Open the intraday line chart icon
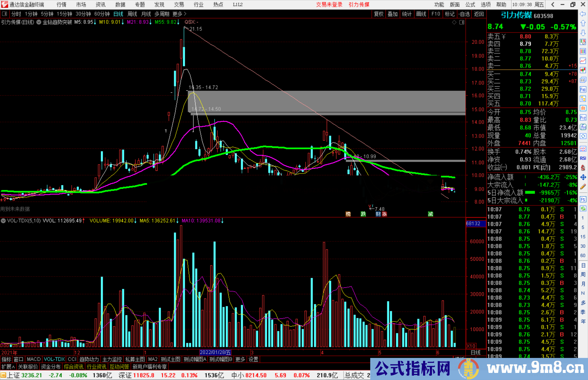 tap(583, 61)
